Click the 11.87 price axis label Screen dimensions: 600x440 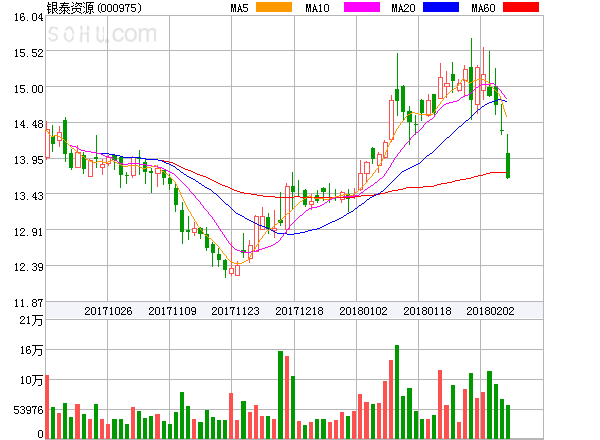pyautogui.click(x=29, y=303)
